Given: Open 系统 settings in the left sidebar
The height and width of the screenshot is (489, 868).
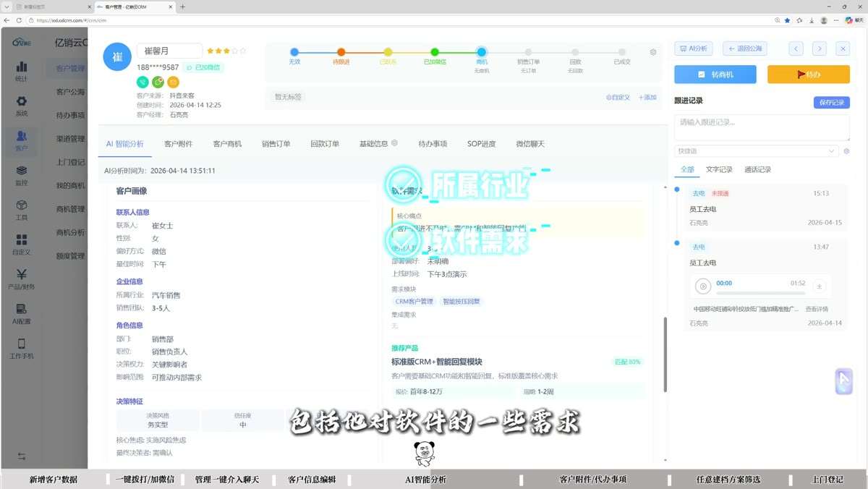Looking at the screenshot, I should point(22,106).
